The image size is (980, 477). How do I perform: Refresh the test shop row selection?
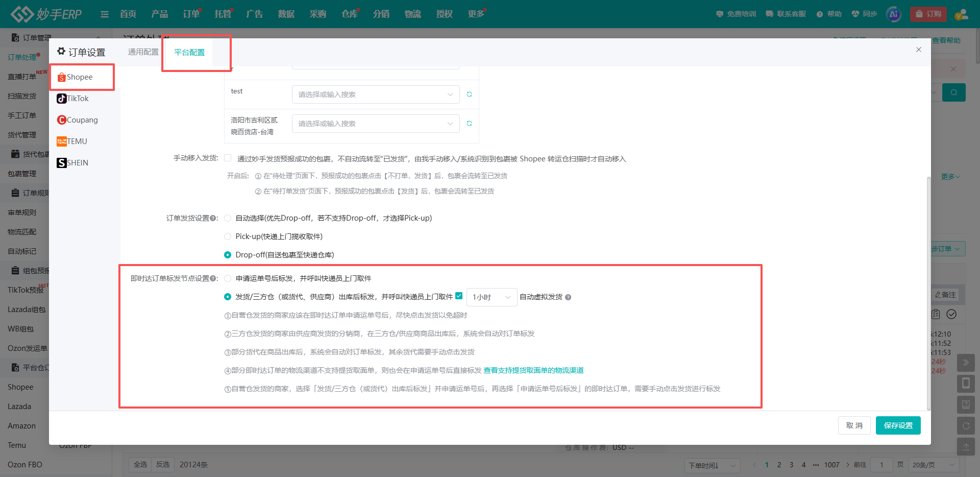click(x=469, y=94)
